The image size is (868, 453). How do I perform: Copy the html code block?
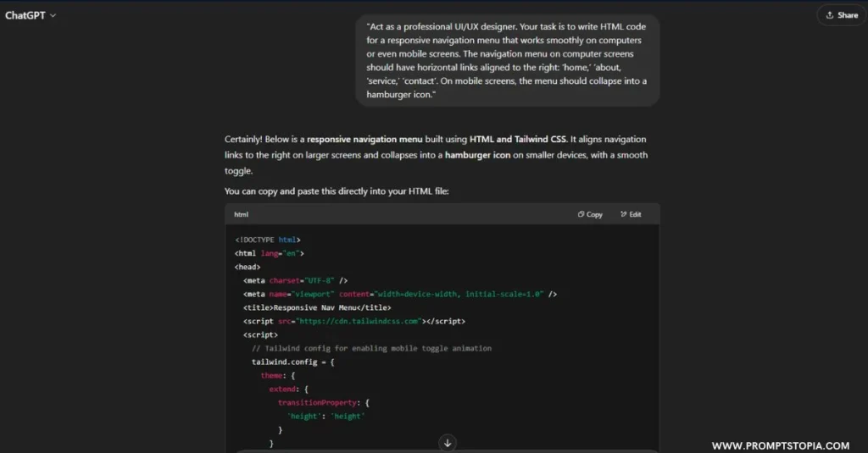(x=590, y=214)
